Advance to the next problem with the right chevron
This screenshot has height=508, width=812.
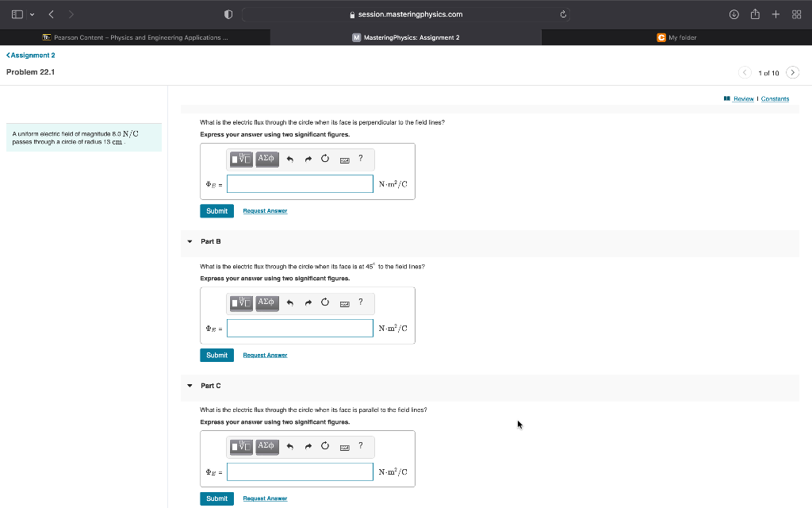pos(792,71)
